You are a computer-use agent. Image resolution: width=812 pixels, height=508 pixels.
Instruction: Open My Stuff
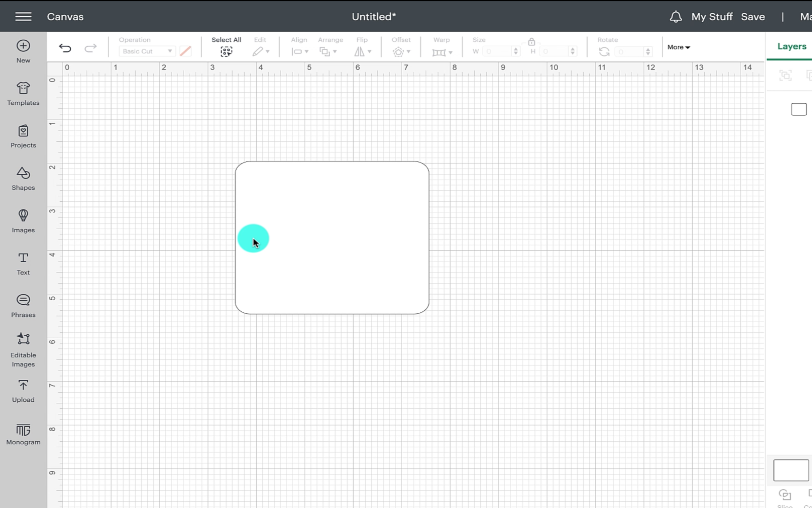(712, 16)
